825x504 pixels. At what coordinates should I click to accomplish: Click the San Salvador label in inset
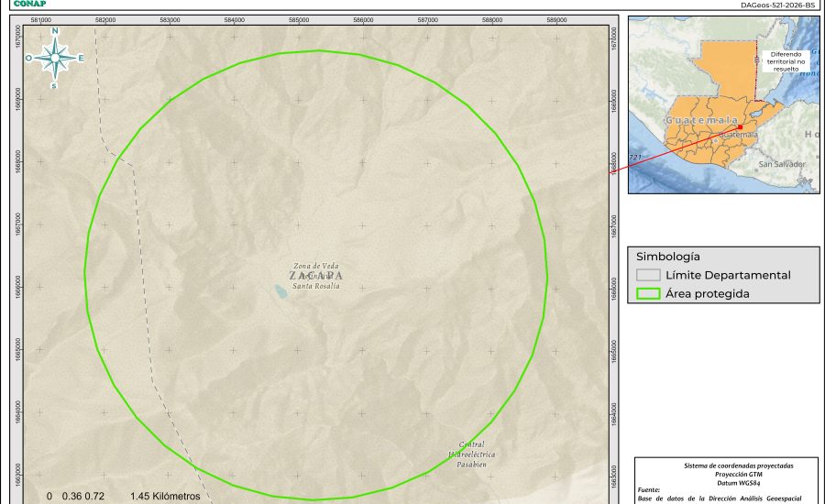[781, 164]
